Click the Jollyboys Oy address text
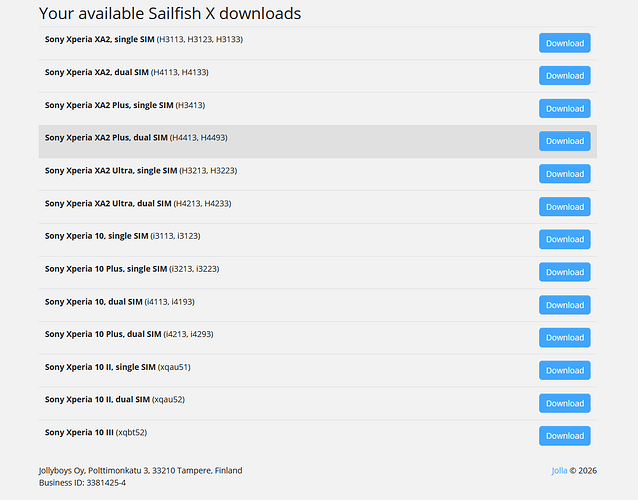 pos(140,470)
